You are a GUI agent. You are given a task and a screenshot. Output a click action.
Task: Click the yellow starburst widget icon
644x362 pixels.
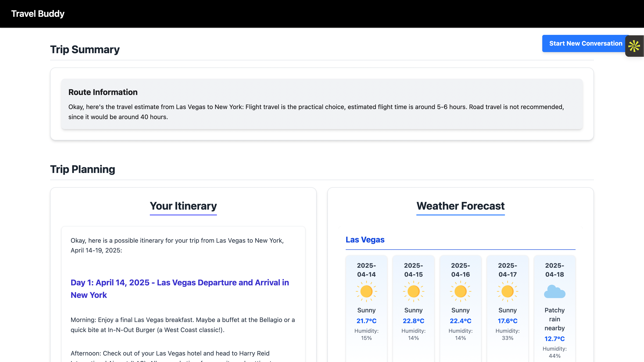tap(634, 46)
